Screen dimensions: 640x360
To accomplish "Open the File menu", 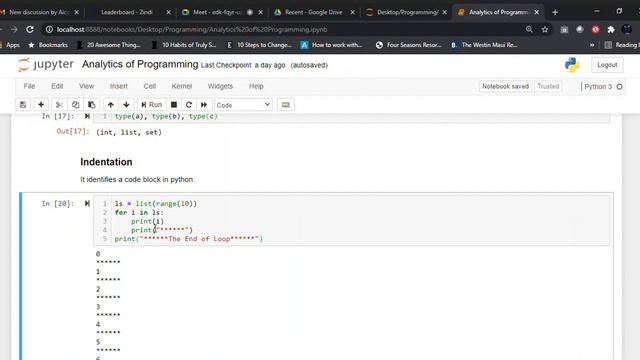I will (x=29, y=86).
